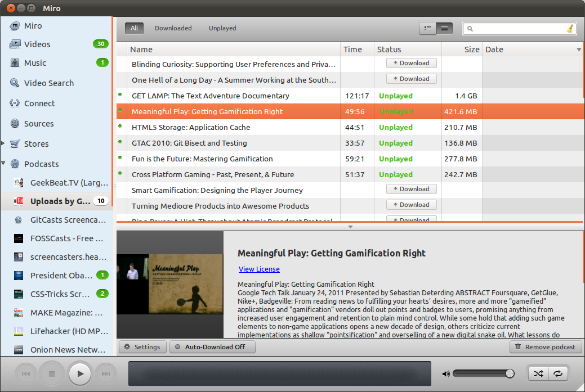This screenshot has width=585, height=392.
Task: Open the View License link
Action: pyautogui.click(x=259, y=269)
